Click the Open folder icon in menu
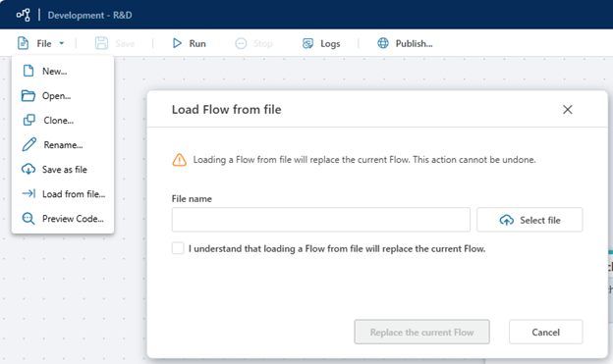This screenshot has height=364, width=613. [28, 96]
